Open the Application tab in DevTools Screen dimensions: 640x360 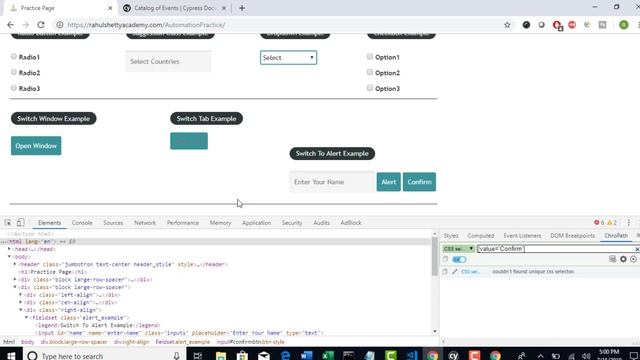point(256,223)
